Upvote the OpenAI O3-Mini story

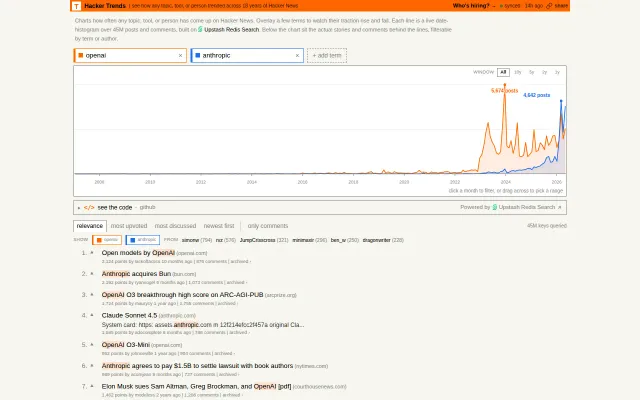(92, 344)
